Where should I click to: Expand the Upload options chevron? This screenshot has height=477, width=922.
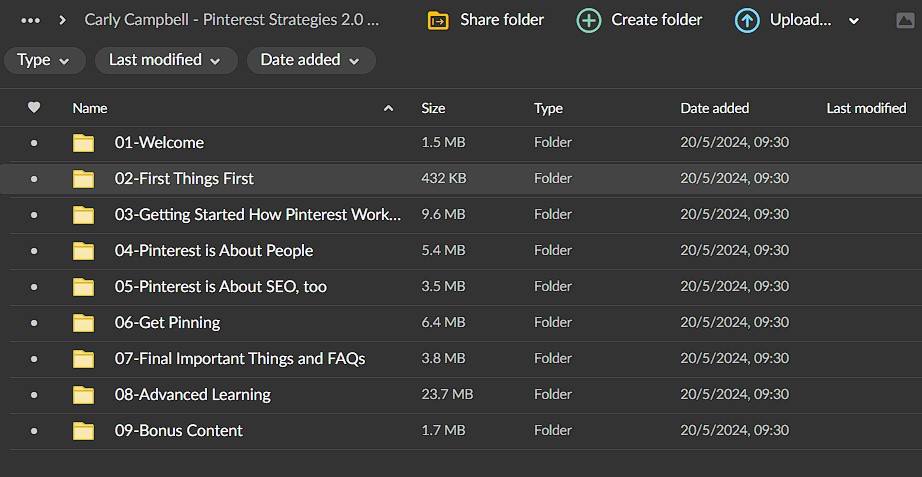point(854,22)
